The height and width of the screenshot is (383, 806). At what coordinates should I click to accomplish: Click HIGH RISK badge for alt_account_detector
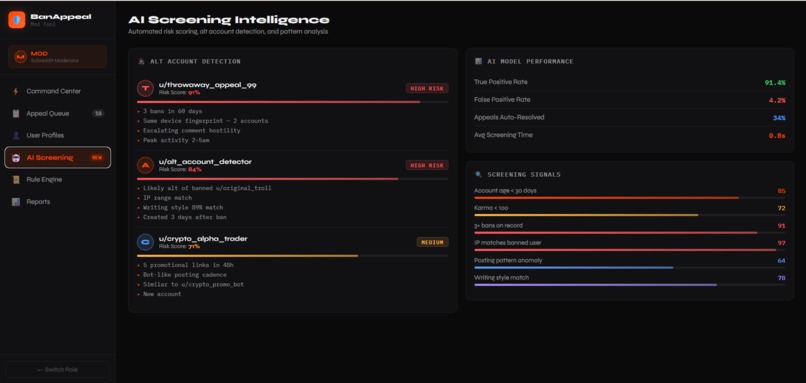point(427,165)
